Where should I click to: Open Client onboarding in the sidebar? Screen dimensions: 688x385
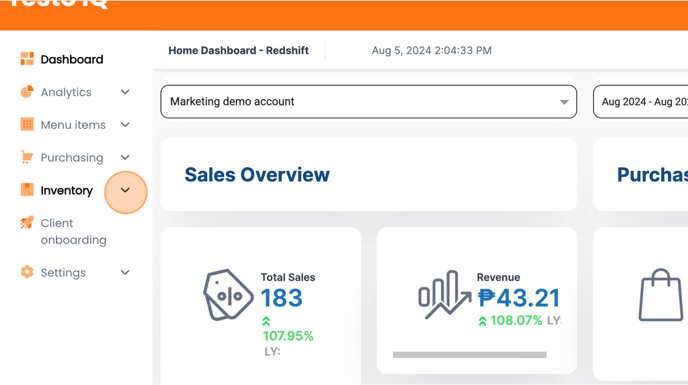[x=74, y=231]
